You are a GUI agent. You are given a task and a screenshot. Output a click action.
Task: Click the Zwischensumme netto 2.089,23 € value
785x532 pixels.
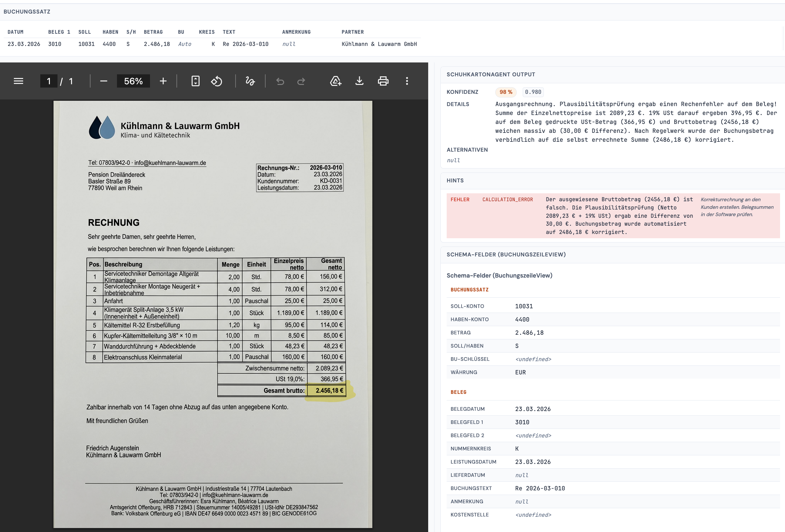click(329, 368)
